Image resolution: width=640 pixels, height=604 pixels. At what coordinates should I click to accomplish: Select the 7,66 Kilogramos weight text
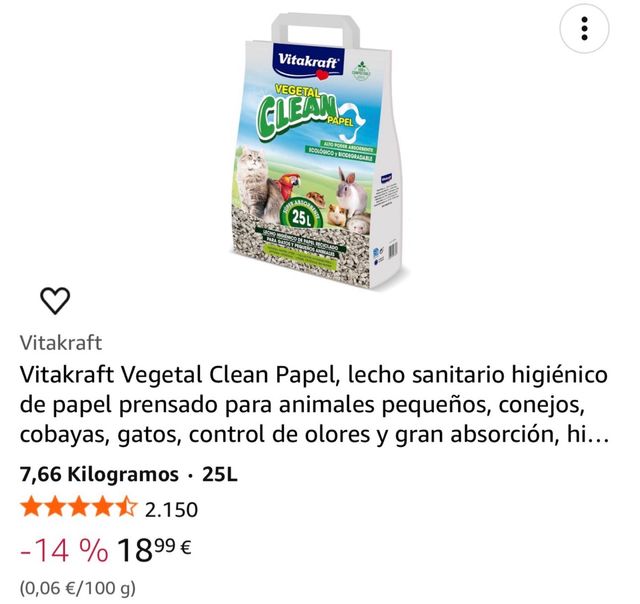pyautogui.click(x=99, y=474)
